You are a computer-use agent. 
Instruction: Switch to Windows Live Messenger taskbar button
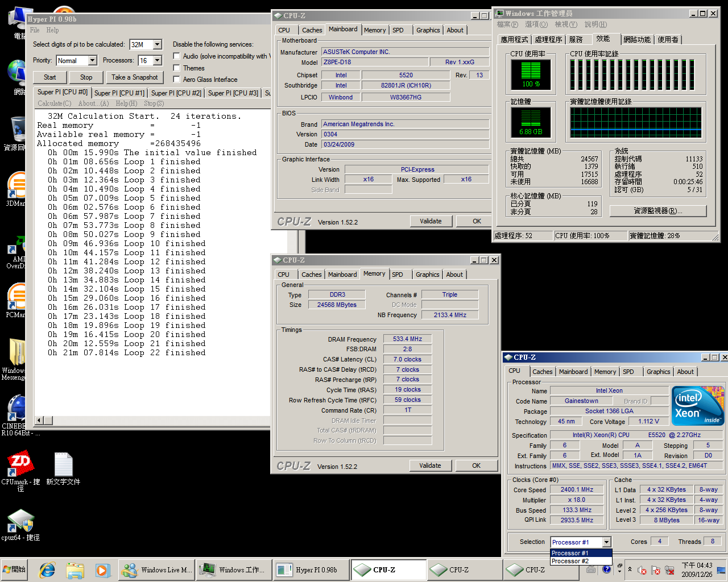[x=157, y=570]
